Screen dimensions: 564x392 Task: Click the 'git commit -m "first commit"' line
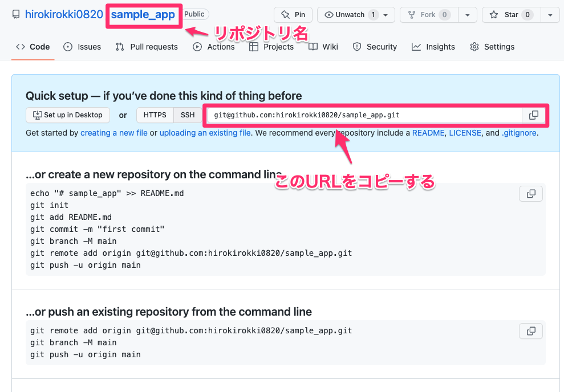tap(97, 229)
